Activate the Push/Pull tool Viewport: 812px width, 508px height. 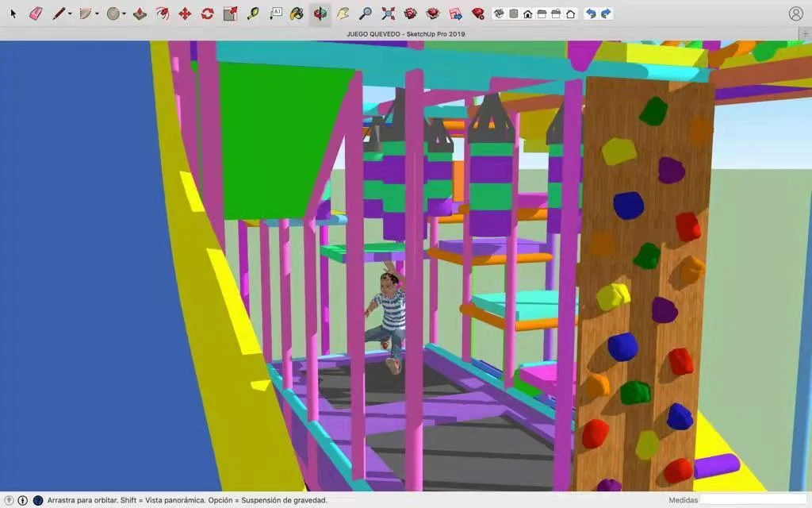tap(140, 13)
